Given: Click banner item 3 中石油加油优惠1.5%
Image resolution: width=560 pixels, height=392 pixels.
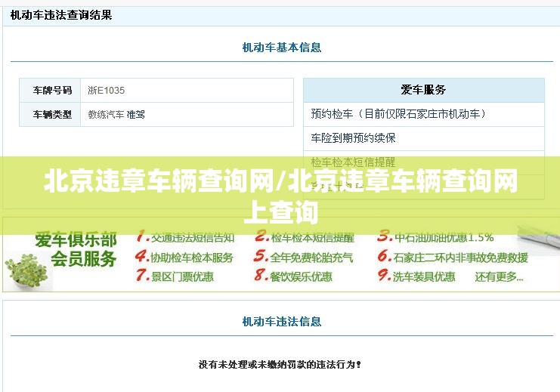Looking at the screenshot, I should tap(435, 237).
